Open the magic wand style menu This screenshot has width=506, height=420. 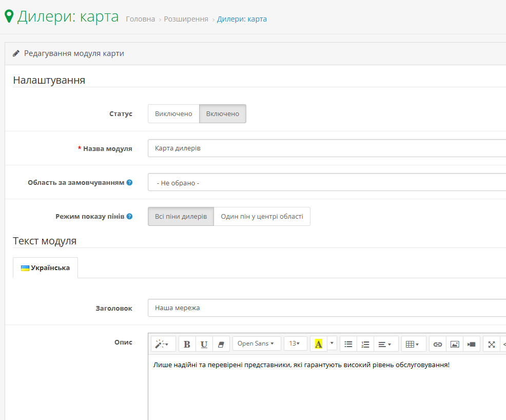click(163, 344)
